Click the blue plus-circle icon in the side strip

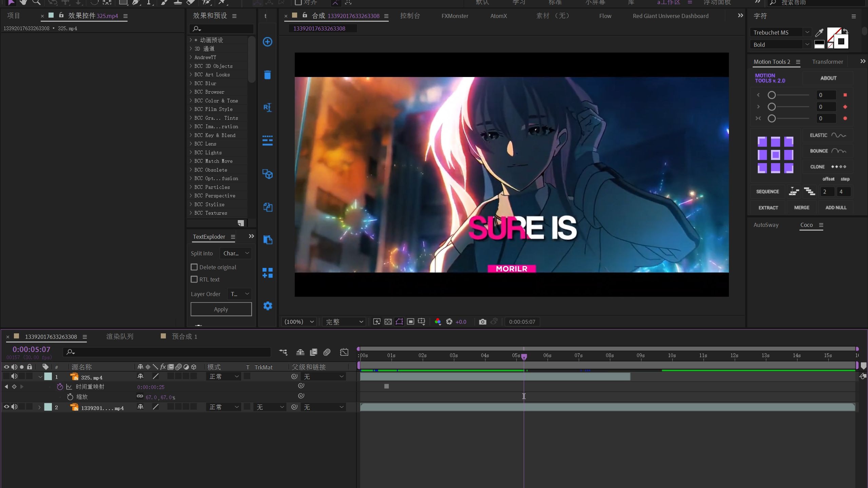[x=267, y=42]
